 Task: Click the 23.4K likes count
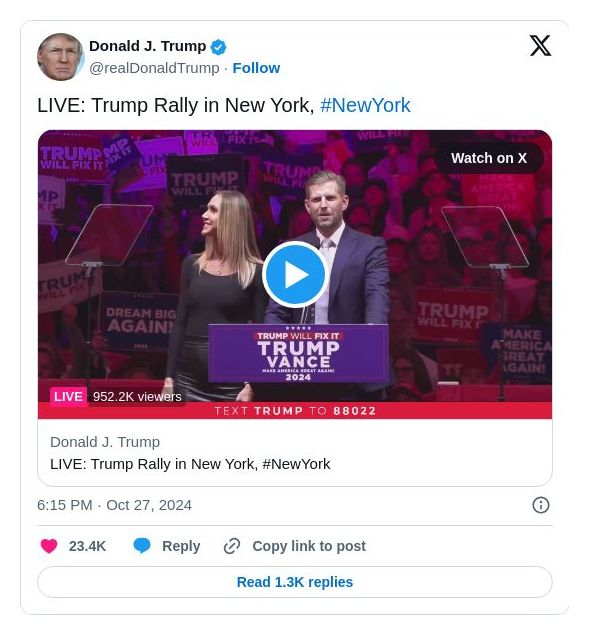click(87, 546)
